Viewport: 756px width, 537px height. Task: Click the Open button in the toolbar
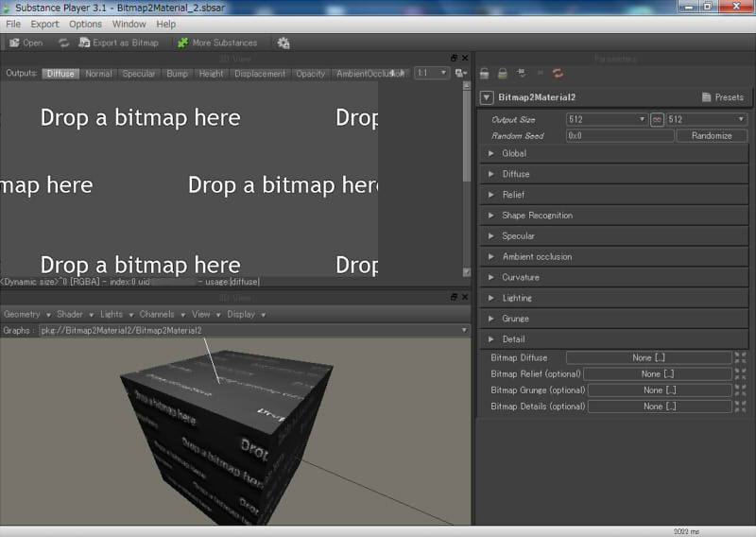(26, 43)
